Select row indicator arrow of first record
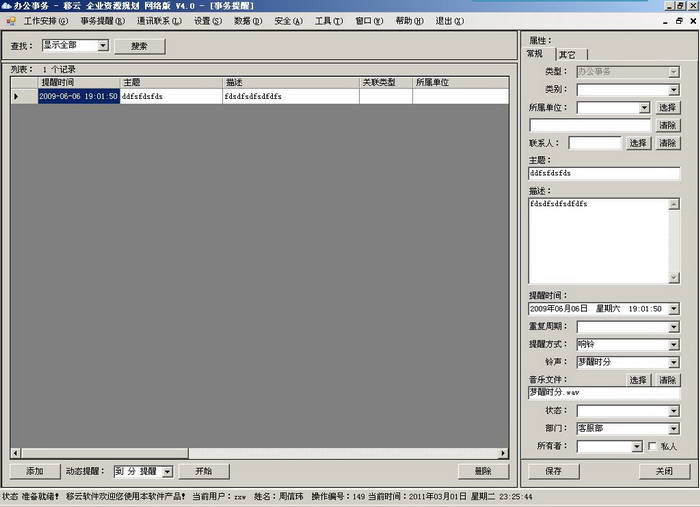The width and height of the screenshot is (700, 507). [x=17, y=96]
